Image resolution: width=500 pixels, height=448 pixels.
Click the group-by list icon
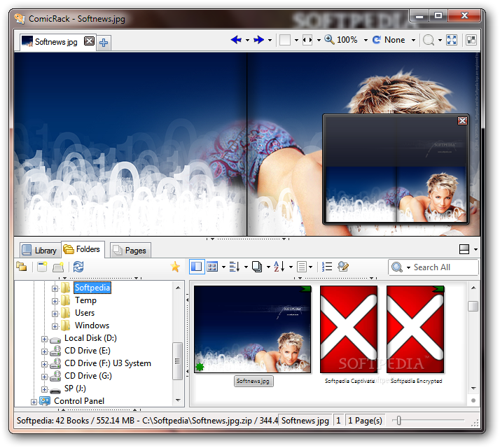point(235,267)
